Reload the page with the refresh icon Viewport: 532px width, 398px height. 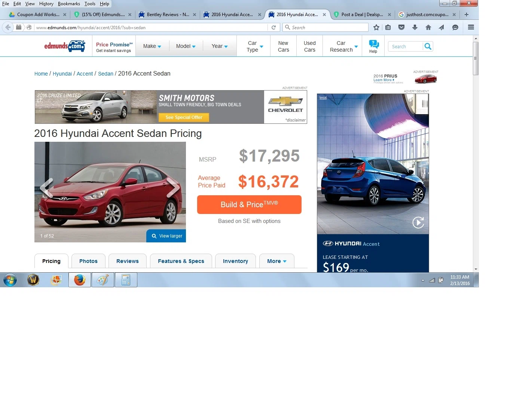[x=273, y=27]
